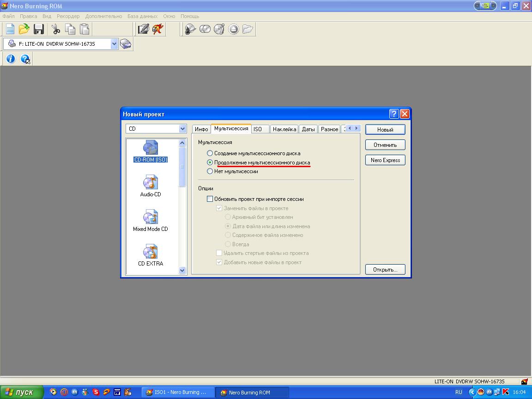The width and height of the screenshot is (532, 399).
Task: Select Продолжение мультисессионного диска radio button
Action: (x=210, y=163)
